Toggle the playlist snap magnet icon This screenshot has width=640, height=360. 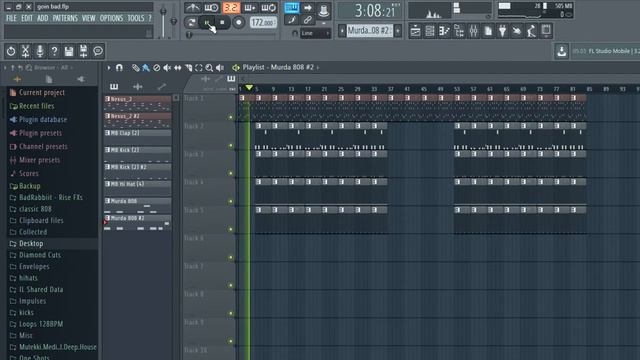119,67
